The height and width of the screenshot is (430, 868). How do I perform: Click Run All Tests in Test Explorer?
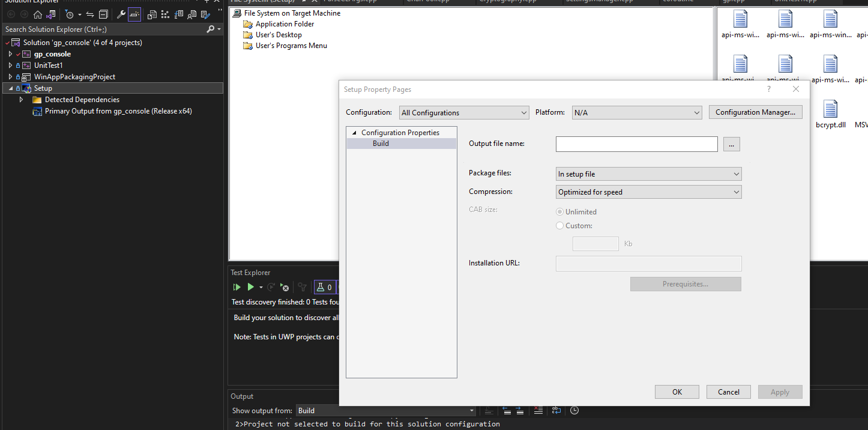[x=237, y=287]
